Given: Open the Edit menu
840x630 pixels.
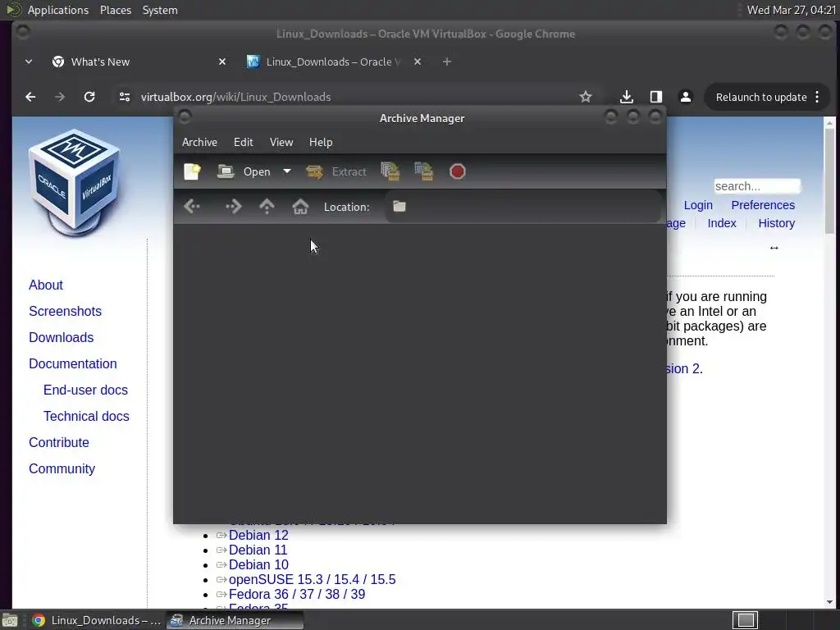Looking at the screenshot, I should point(243,142).
